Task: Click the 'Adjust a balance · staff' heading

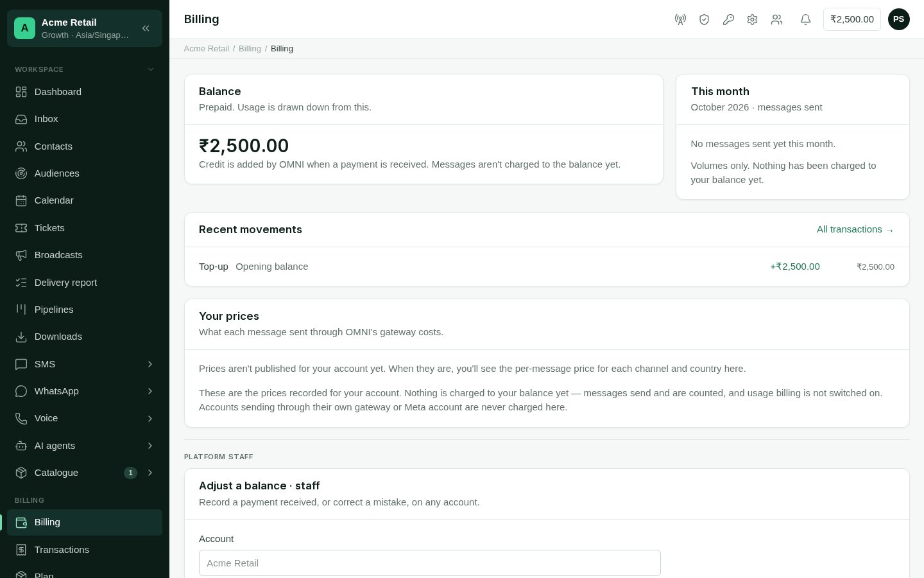Action: (x=259, y=486)
